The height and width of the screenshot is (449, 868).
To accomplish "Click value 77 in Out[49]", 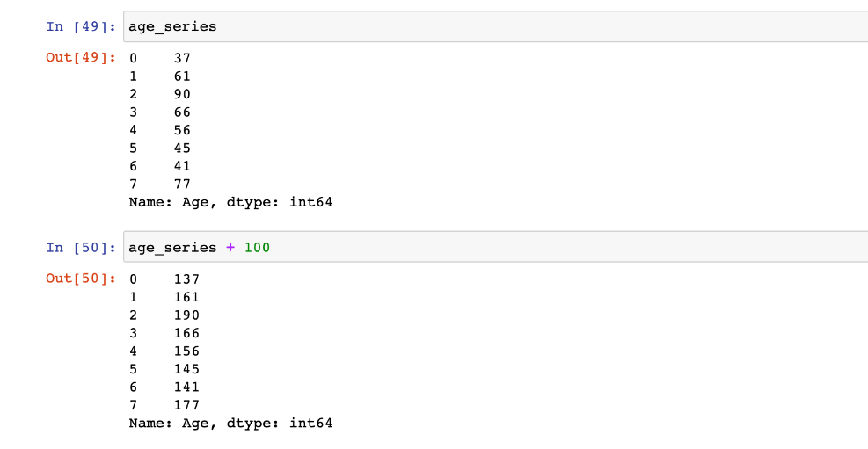I will tap(182, 185).
